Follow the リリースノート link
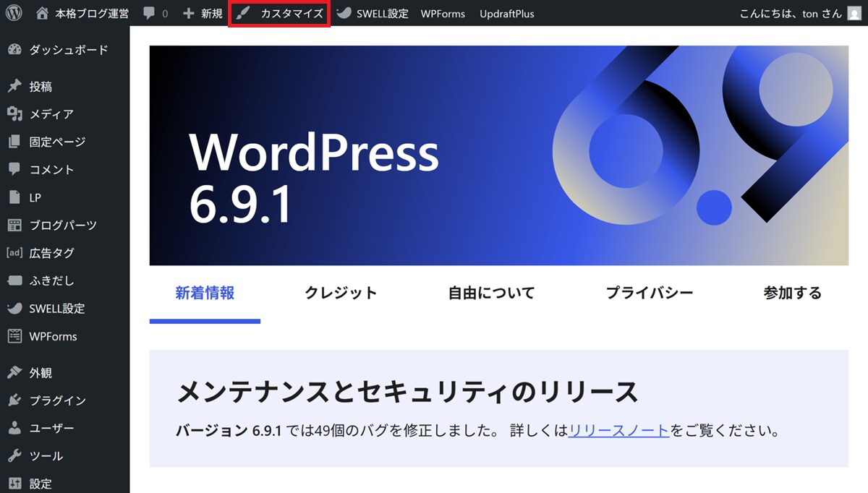 (x=618, y=432)
